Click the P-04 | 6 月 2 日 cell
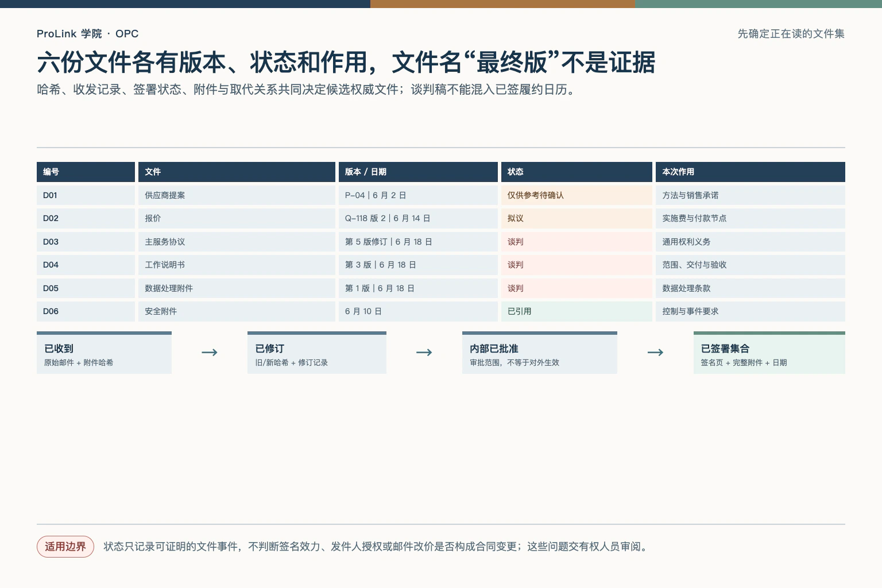882x588 pixels. 418,195
